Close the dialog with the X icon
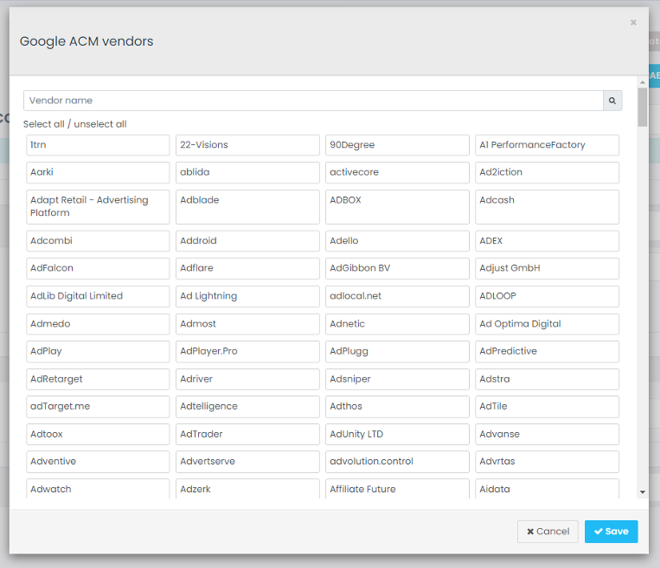 tap(633, 22)
